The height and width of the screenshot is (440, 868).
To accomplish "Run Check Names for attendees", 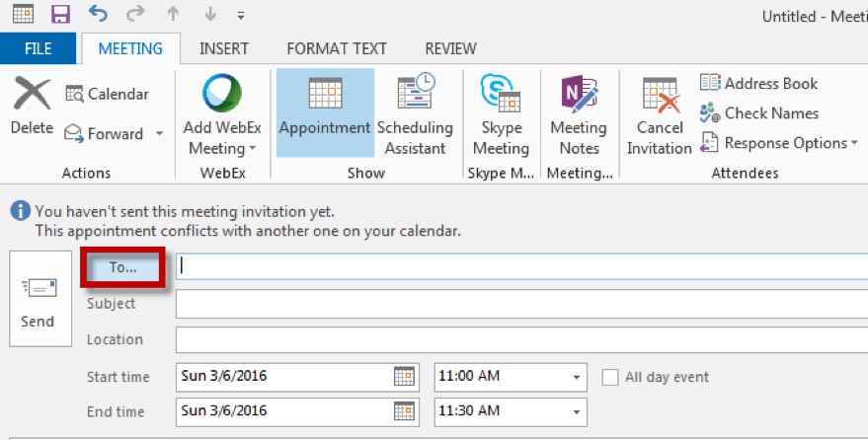I will pyautogui.click(x=758, y=113).
